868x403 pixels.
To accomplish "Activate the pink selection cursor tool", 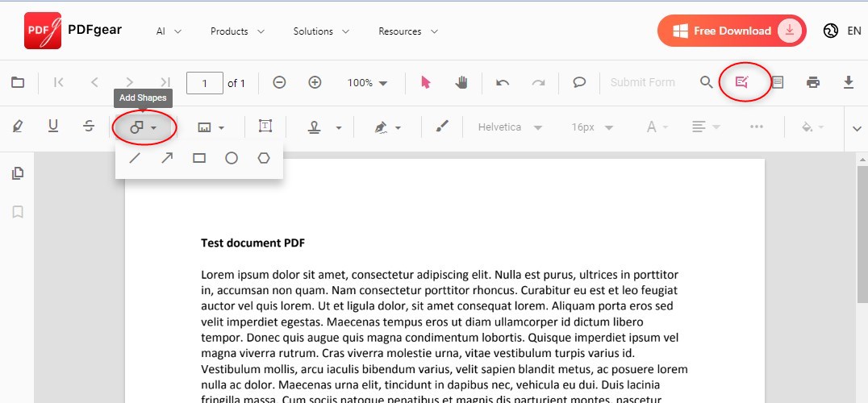I will coord(426,82).
